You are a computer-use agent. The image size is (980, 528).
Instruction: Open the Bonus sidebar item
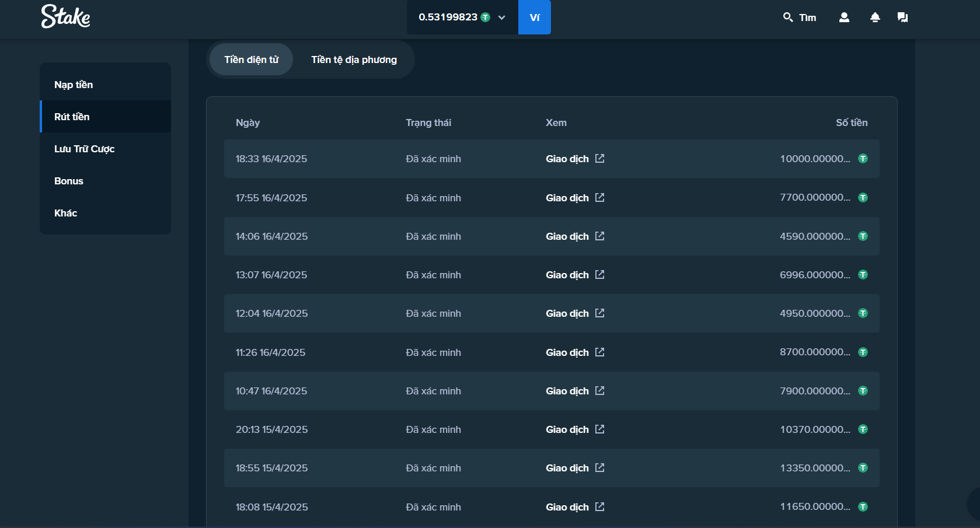(69, 181)
